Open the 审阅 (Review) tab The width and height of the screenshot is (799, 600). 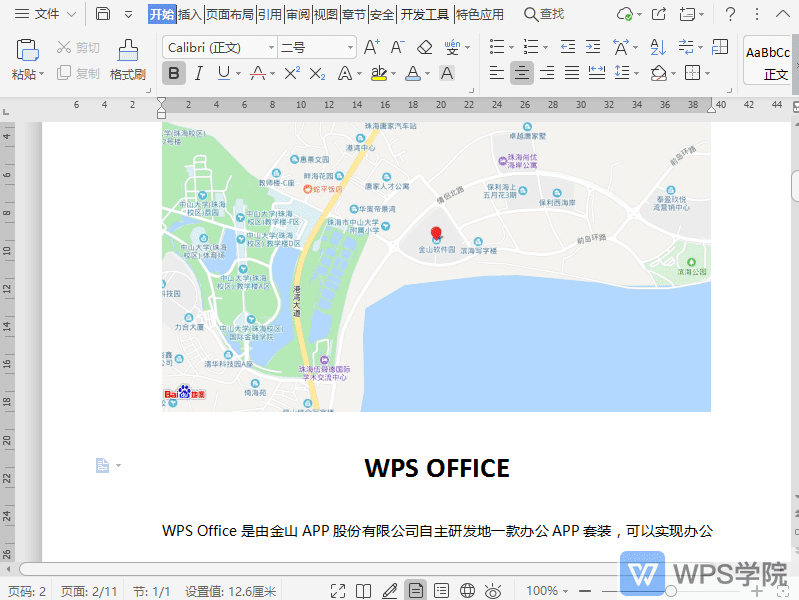tap(298, 14)
